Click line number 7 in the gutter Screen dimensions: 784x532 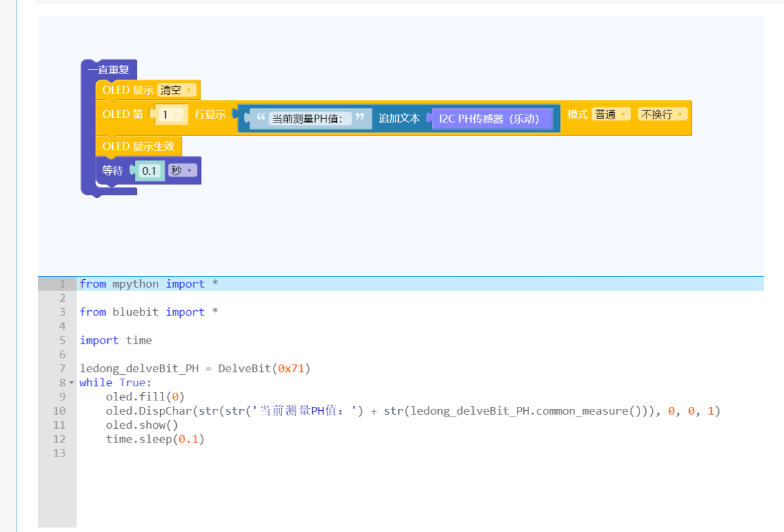coord(63,369)
